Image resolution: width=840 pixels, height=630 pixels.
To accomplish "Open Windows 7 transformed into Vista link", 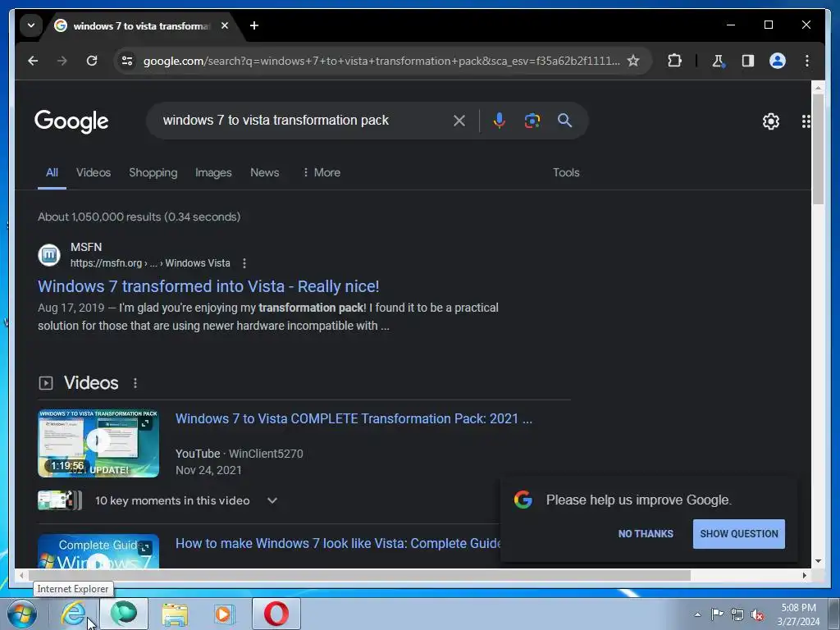I will [208, 286].
